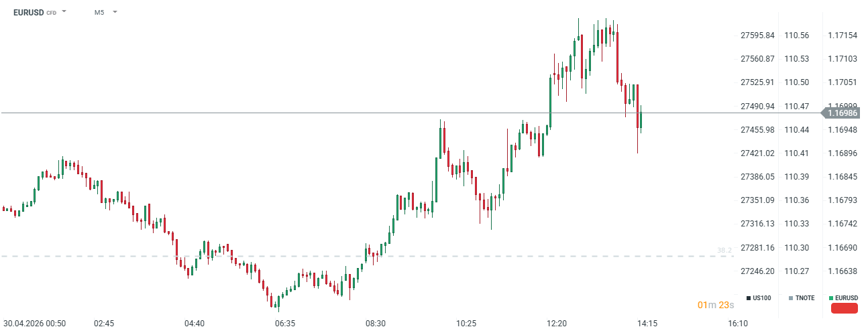Click the 27595.84 US100 axis value
The image size is (868, 335).
(x=757, y=35)
